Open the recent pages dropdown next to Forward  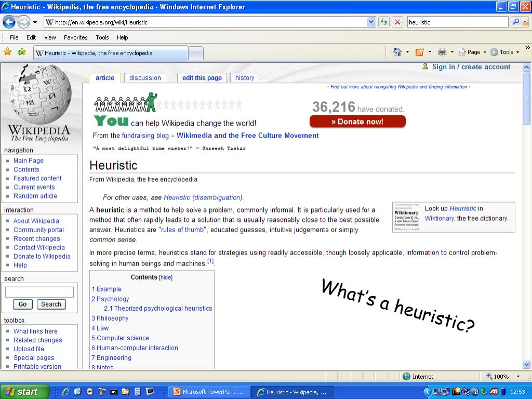(35, 22)
